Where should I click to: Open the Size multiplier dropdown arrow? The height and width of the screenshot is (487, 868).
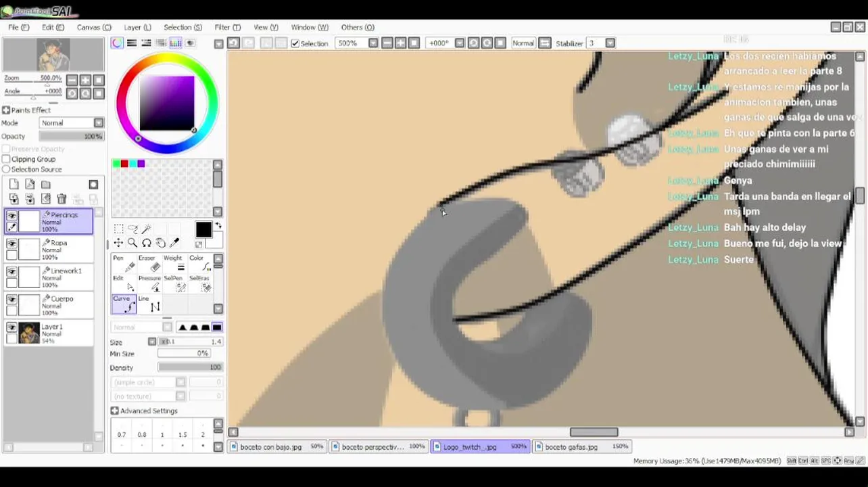pyautogui.click(x=152, y=342)
